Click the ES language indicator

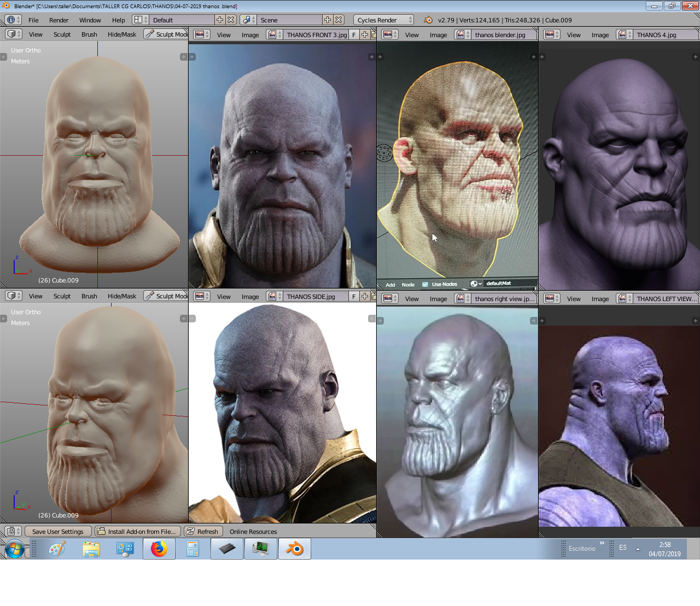coord(623,548)
